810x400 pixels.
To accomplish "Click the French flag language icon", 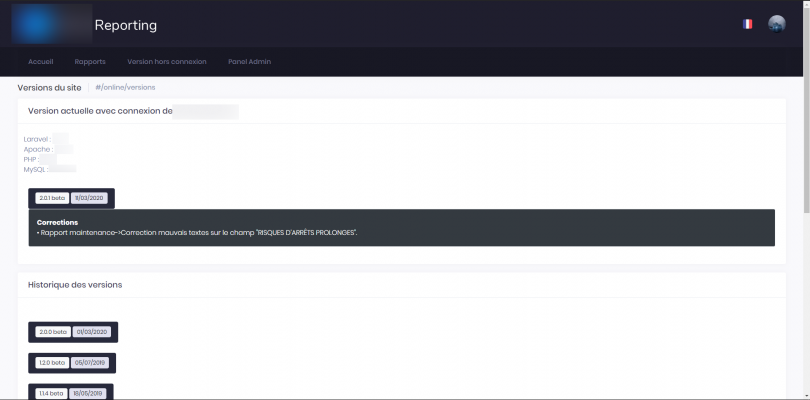I will tap(747, 24).
